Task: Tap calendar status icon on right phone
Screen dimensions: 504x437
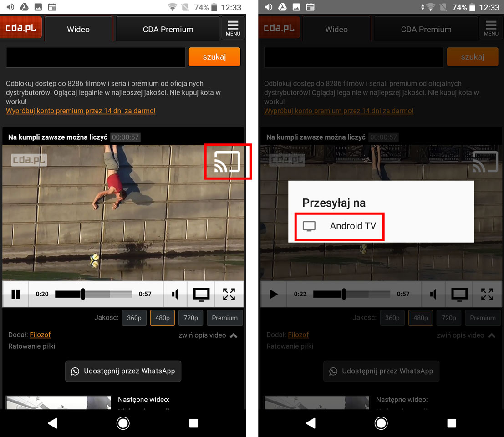Action: click(x=310, y=7)
